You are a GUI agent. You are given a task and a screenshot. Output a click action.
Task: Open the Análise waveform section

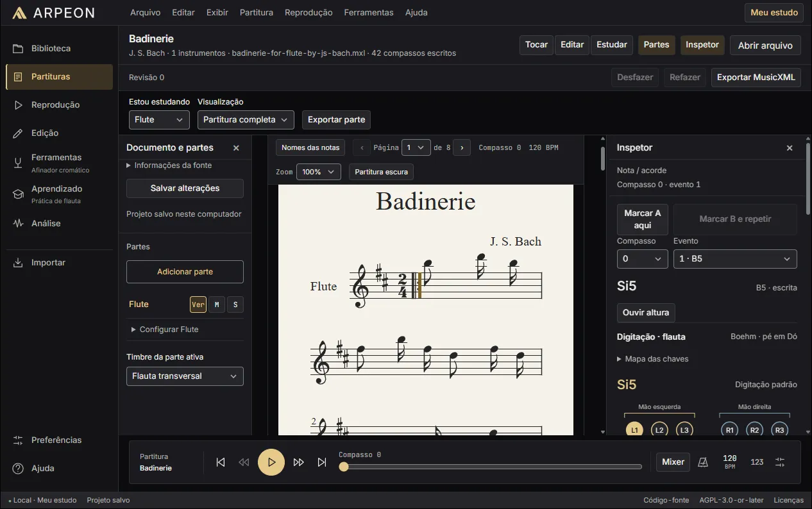(x=59, y=224)
